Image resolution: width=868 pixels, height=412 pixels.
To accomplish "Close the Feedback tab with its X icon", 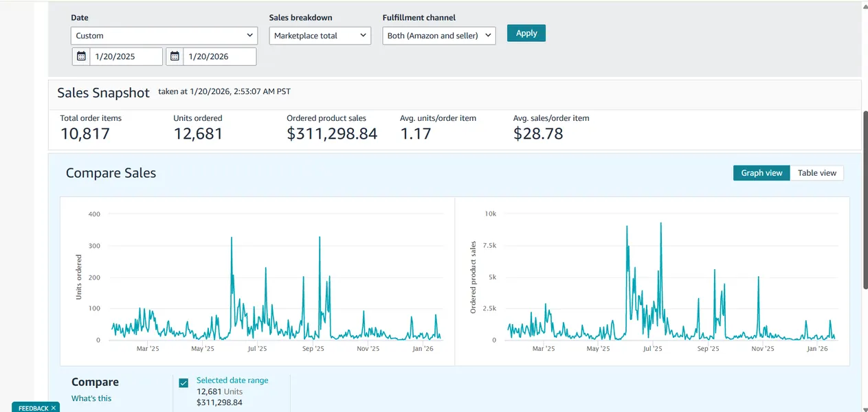I will click(x=54, y=408).
